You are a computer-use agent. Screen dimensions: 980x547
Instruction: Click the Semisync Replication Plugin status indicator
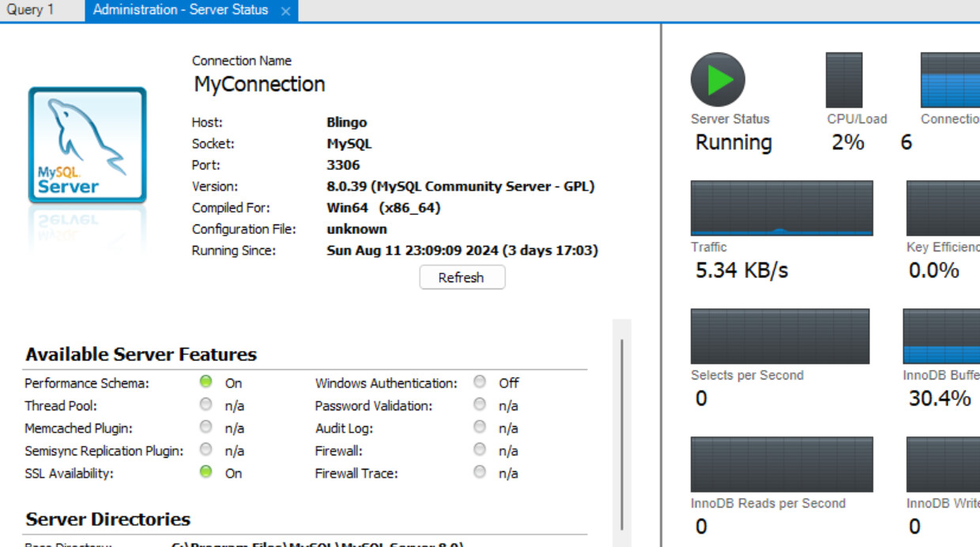point(206,450)
